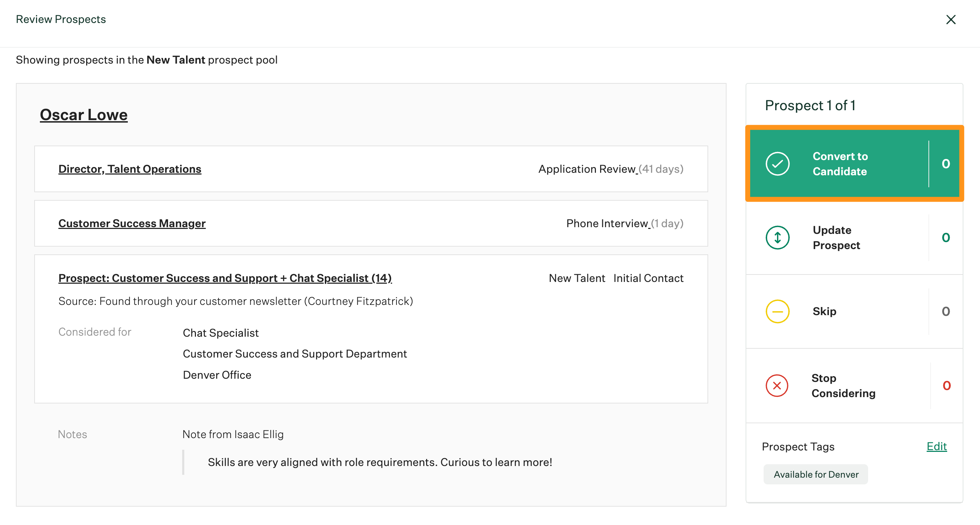This screenshot has height=525, width=980.
Task: Skip this prospect
Action: point(824,311)
